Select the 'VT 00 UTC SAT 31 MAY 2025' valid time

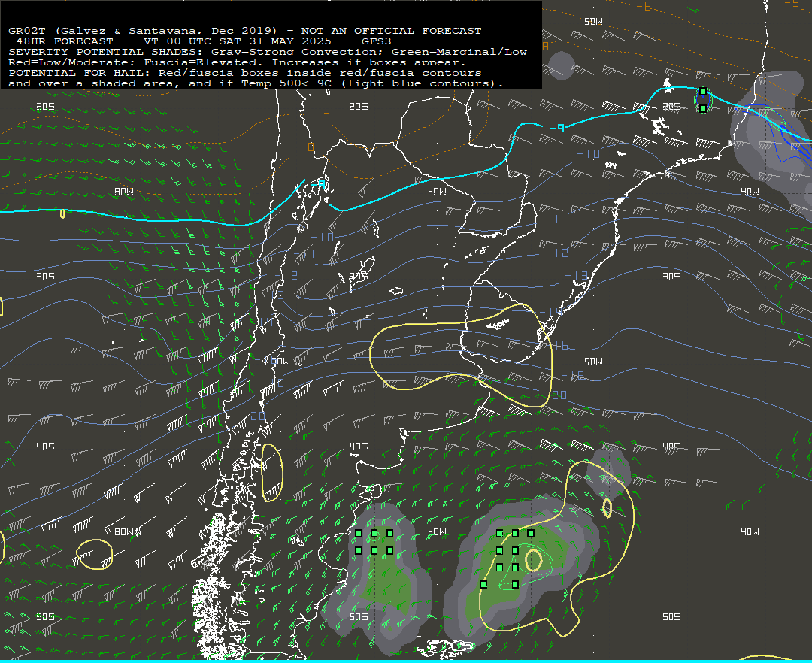(x=237, y=41)
